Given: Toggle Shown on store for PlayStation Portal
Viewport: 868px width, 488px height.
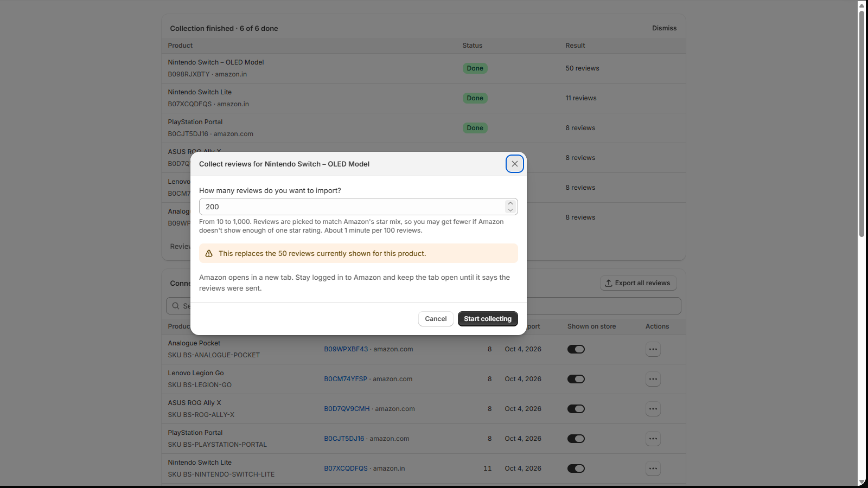Looking at the screenshot, I should 576,439.
